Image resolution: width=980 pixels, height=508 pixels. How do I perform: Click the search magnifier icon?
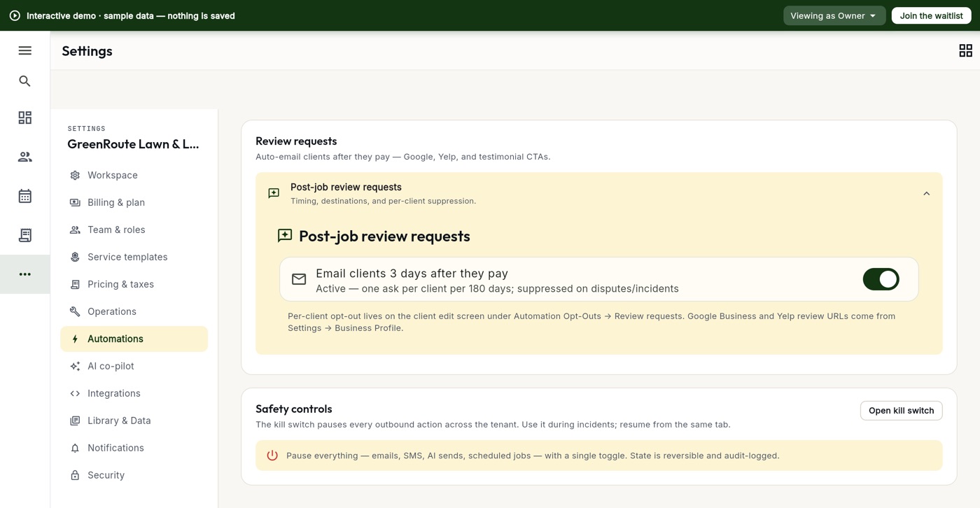25,81
